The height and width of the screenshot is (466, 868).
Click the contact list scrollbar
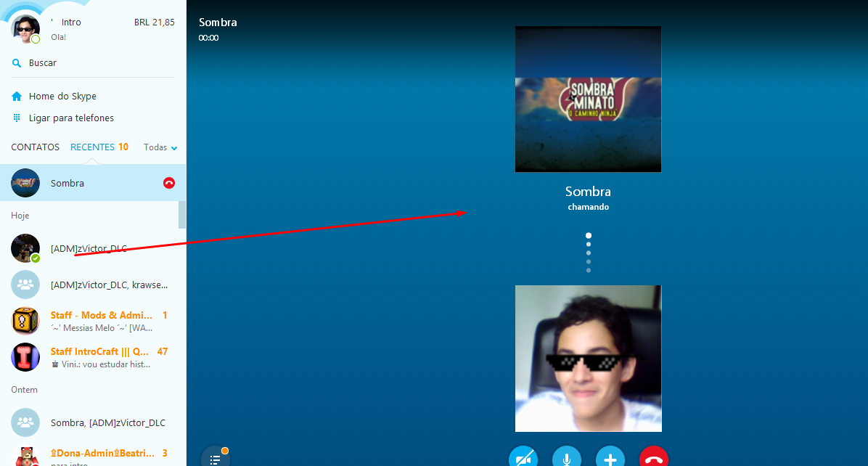(x=182, y=215)
